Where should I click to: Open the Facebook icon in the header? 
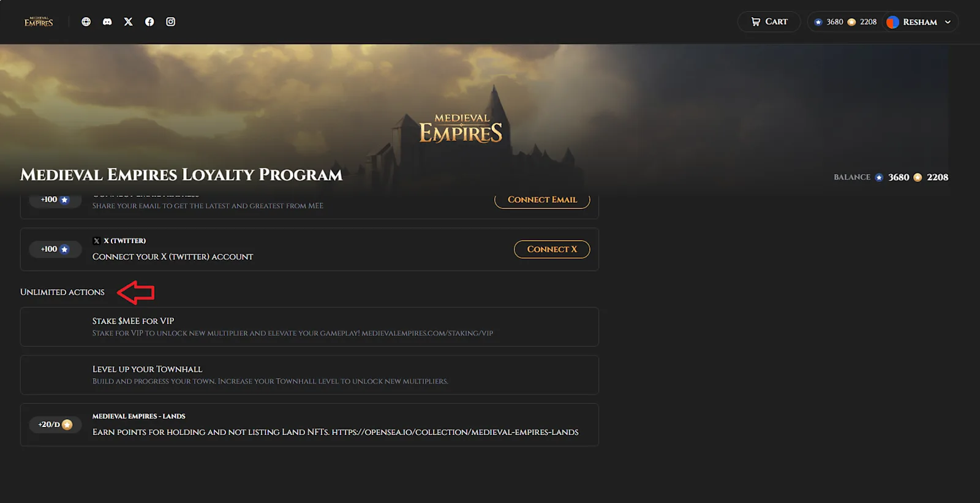pyautogui.click(x=149, y=21)
